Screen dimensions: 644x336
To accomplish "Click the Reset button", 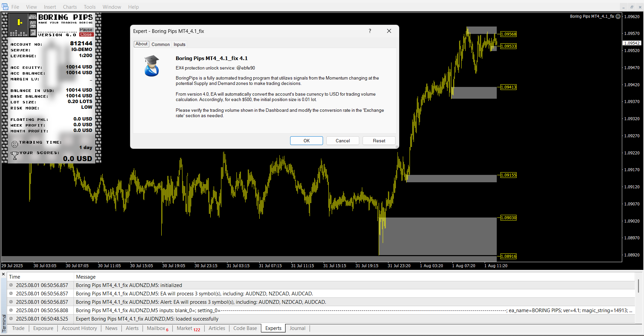I will 379,141.
